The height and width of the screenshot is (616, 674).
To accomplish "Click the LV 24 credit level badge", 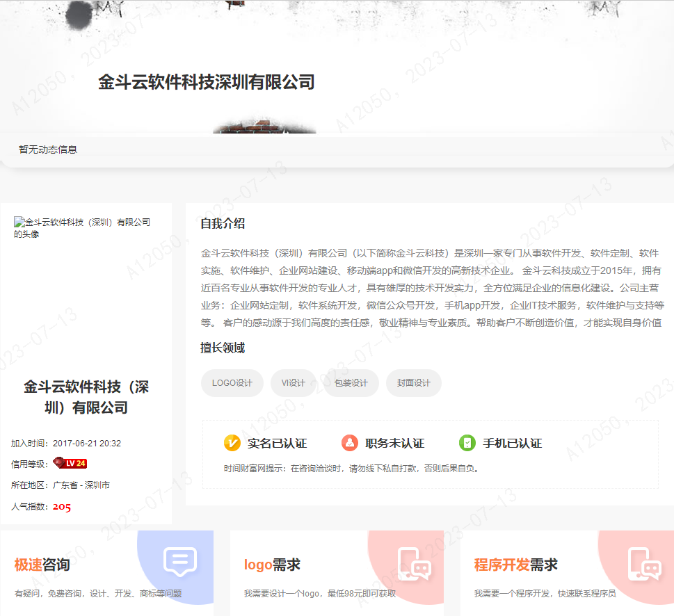I will point(69,462).
